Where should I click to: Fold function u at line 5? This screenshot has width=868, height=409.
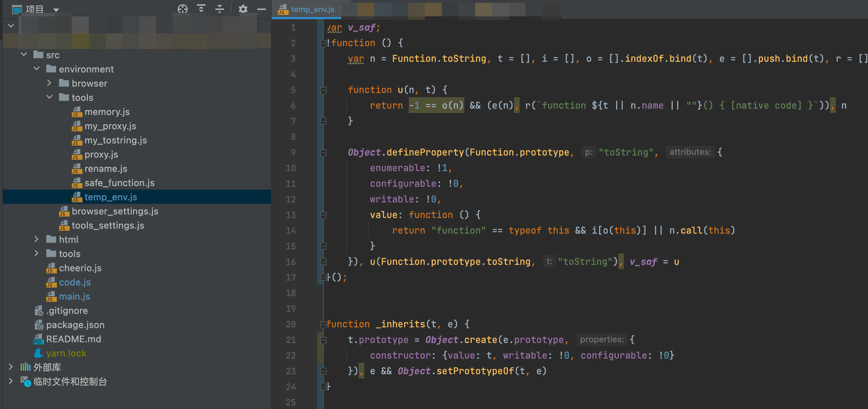coord(323,90)
